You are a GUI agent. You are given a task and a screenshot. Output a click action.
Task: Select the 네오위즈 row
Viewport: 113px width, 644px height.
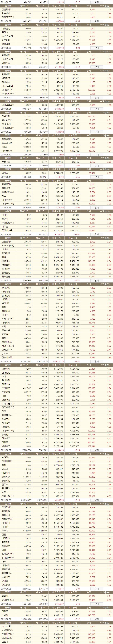point(56,63)
